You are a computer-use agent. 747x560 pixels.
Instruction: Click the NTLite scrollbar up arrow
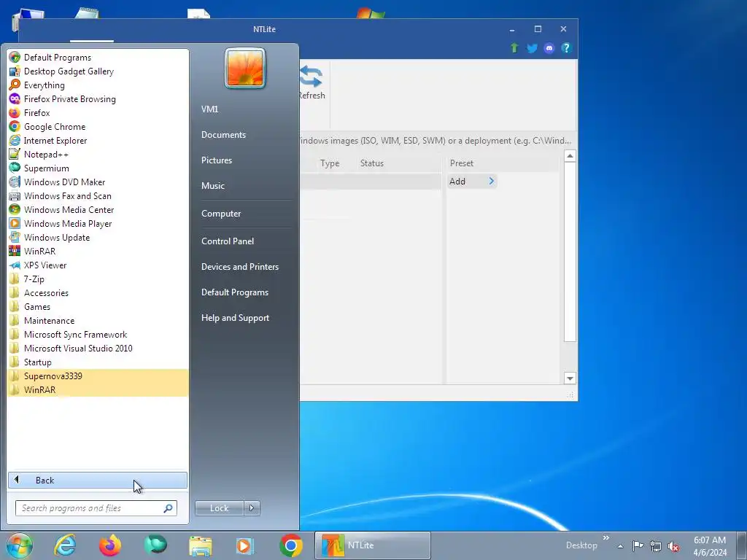(570, 156)
